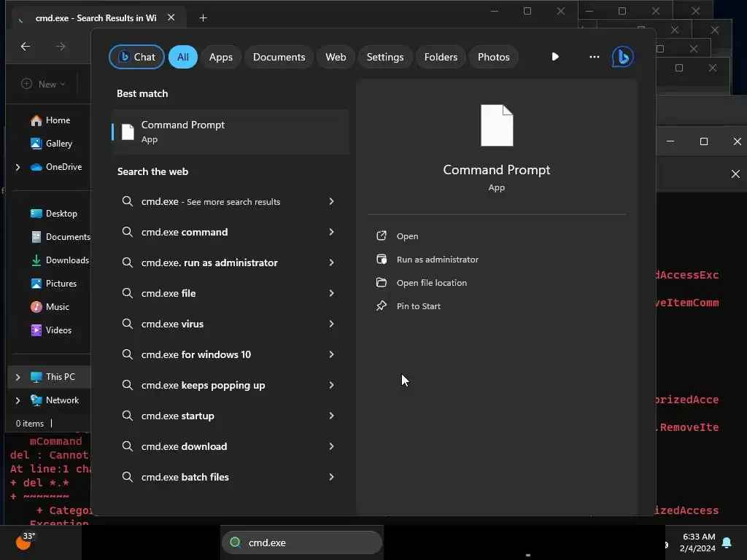Expand arrow for 'cmd.exe file' suggestion
This screenshot has height=560, width=747.
(x=332, y=293)
